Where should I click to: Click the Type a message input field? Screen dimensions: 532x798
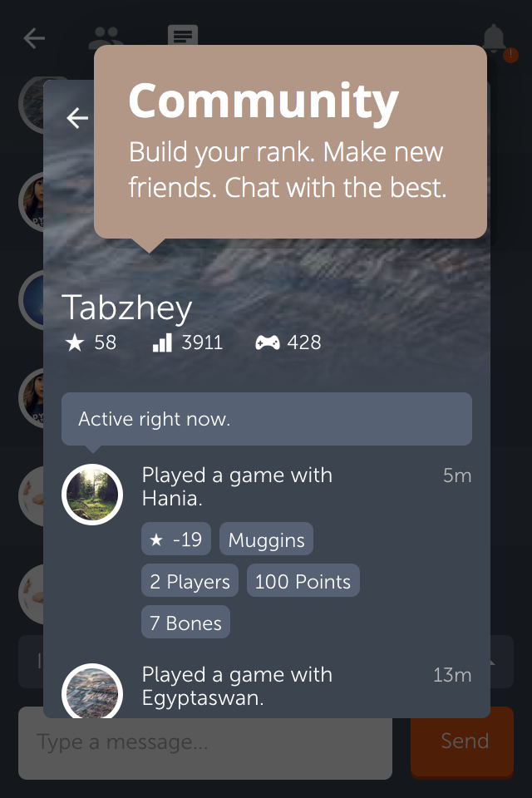(205, 742)
